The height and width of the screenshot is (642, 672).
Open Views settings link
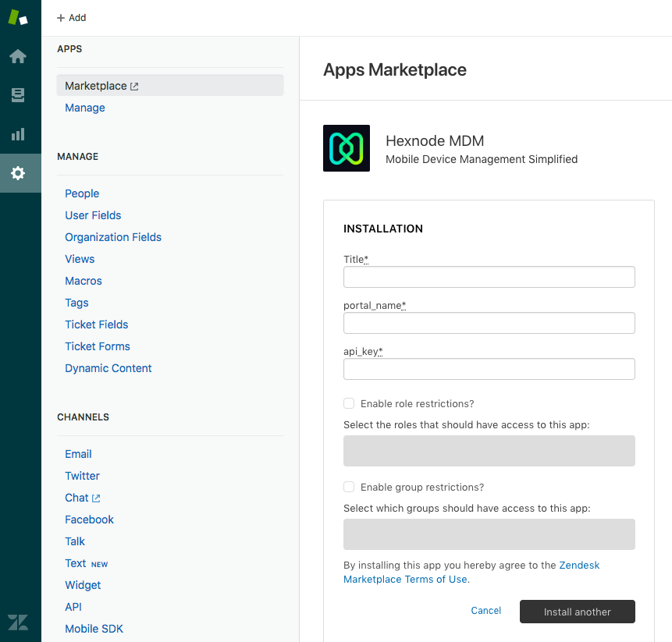click(x=80, y=259)
